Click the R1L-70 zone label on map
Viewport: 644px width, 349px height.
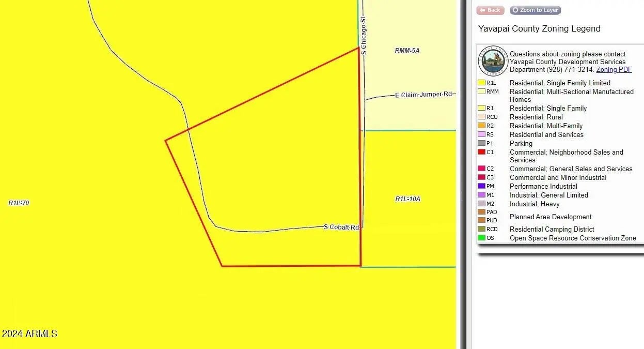(19, 203)
